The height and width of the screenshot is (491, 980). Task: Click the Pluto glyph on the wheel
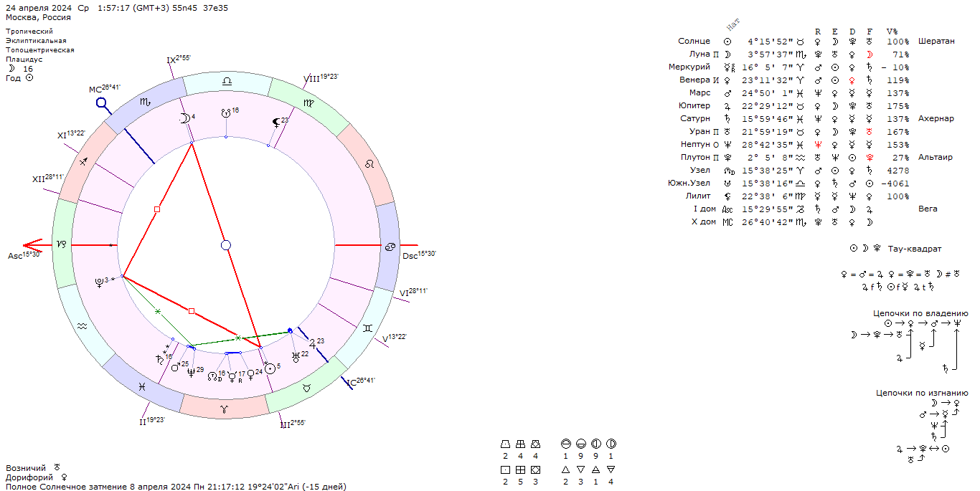[x=99, y=282]
